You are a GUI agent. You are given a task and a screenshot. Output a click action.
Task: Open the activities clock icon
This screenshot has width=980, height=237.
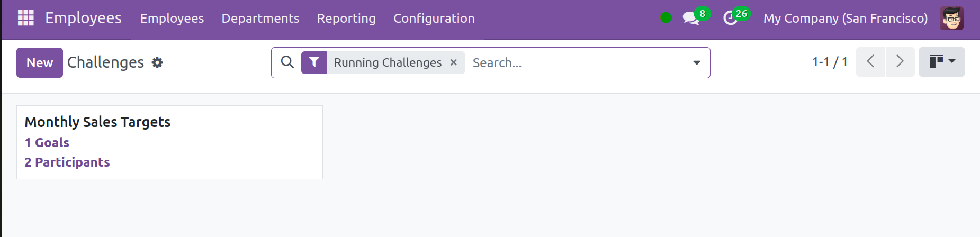(730, 18)
